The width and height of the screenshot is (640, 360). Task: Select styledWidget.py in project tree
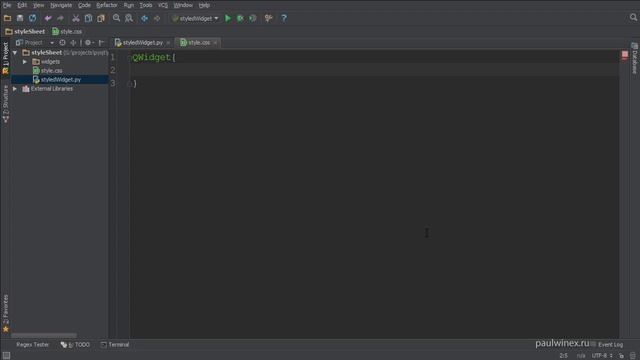(60, 80)
